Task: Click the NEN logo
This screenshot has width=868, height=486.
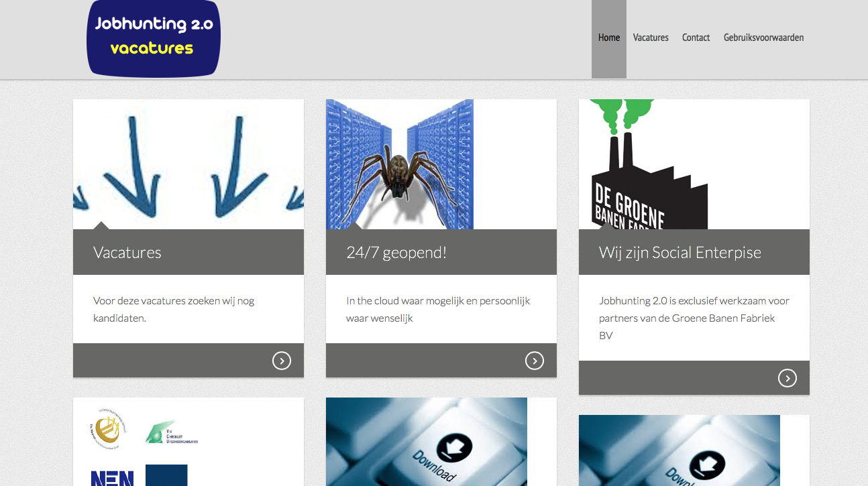Action: tap(113, 478)
